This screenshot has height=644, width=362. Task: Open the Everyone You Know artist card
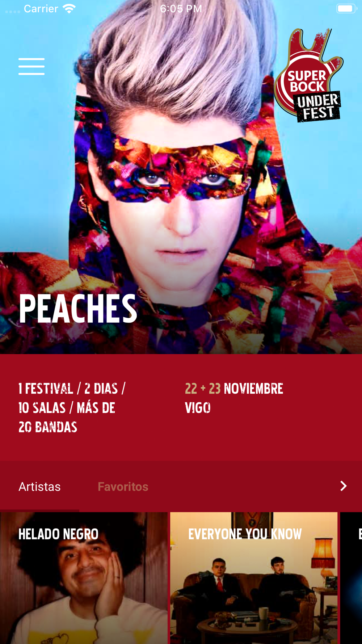tap(254, 578)
